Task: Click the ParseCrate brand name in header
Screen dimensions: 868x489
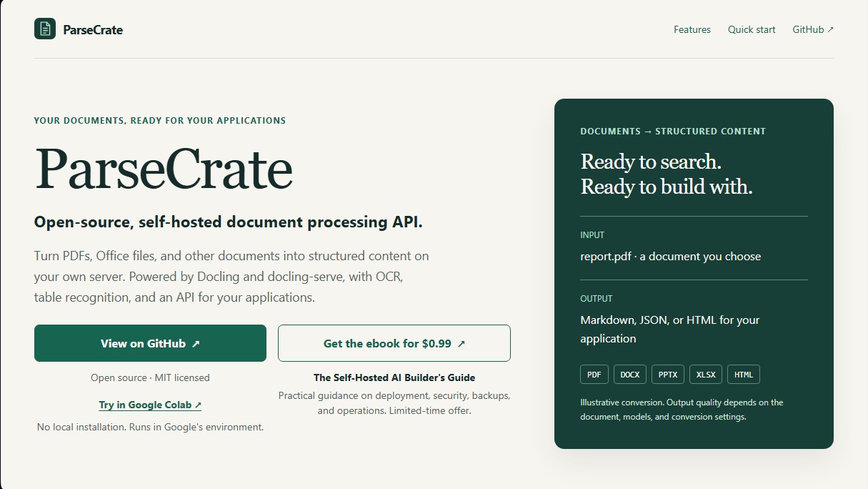Action: (93, 30)
